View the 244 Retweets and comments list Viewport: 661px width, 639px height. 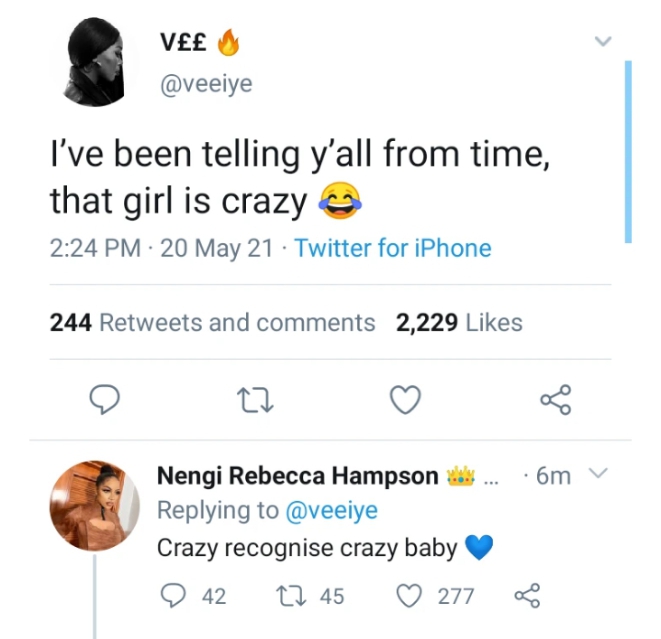tap(212, 322)
